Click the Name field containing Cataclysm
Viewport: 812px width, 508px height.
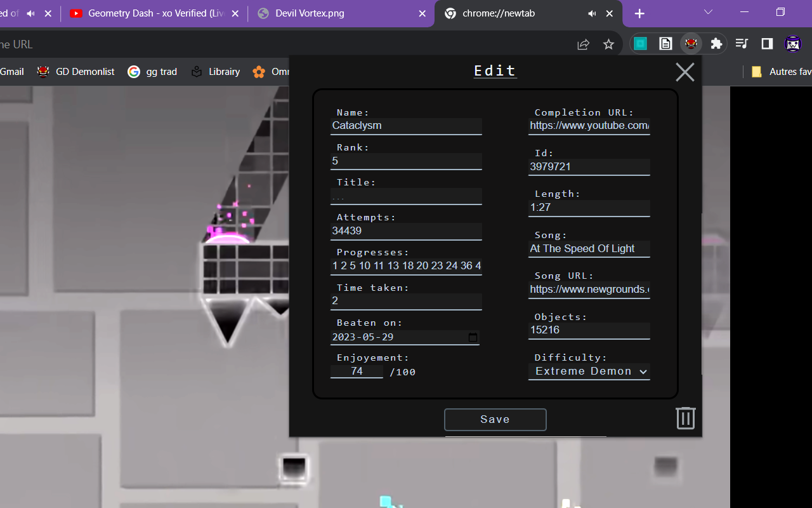406,125
